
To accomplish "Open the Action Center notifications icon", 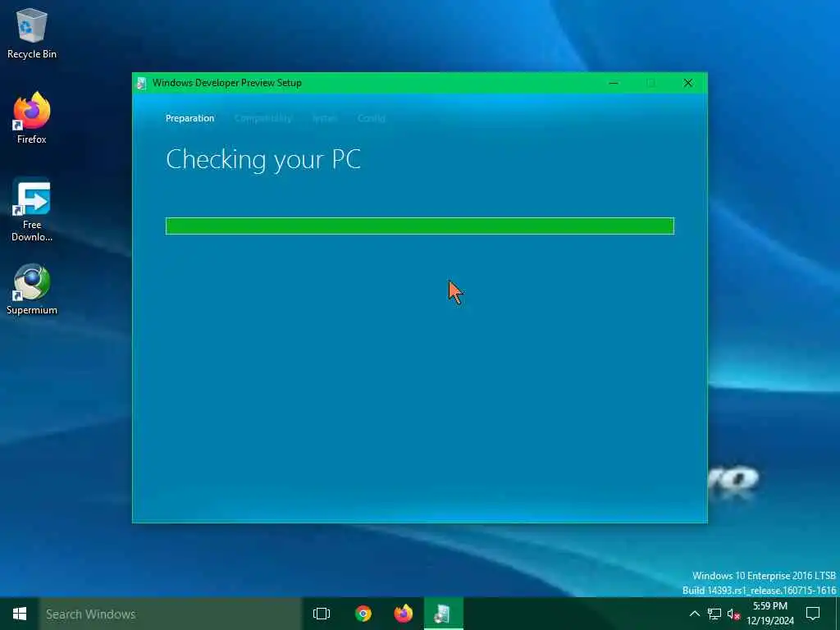I will pyautogui.click(x=813, y=614).
